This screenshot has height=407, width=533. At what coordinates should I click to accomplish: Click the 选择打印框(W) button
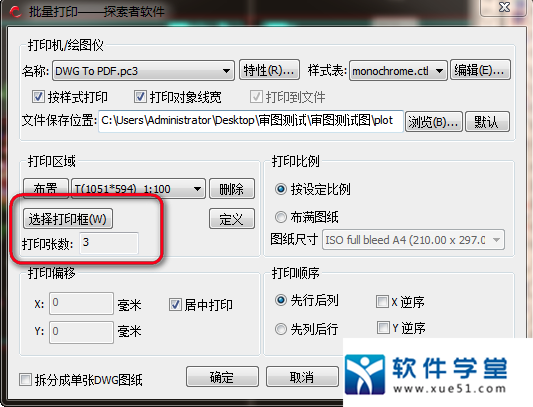(x=68, y=219)
